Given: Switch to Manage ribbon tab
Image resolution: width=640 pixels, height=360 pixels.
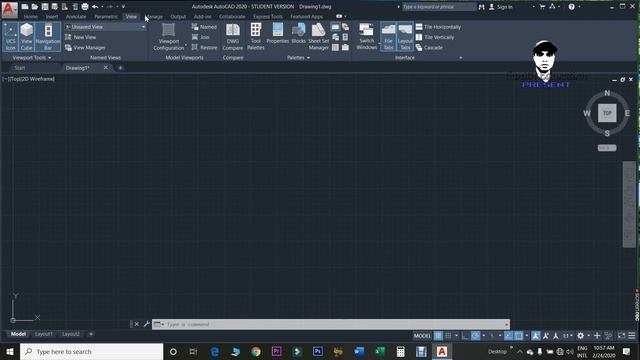Looking at the screenshot, I should (154, 17).
